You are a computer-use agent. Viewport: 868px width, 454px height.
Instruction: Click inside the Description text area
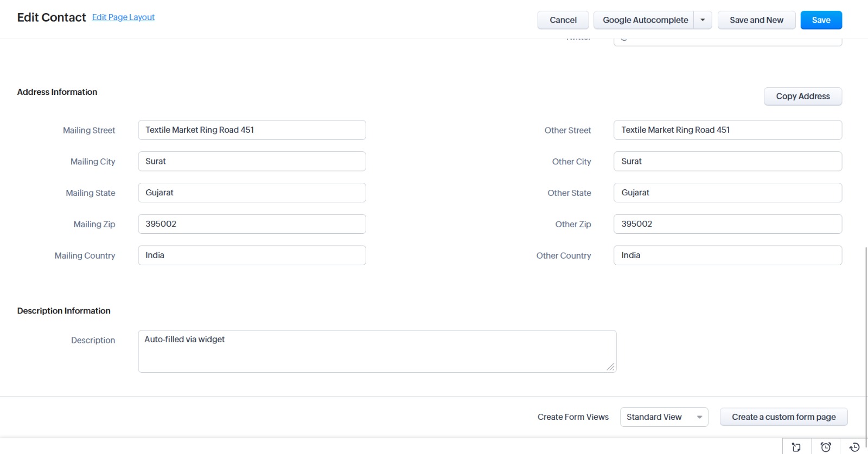pos(376,351)
